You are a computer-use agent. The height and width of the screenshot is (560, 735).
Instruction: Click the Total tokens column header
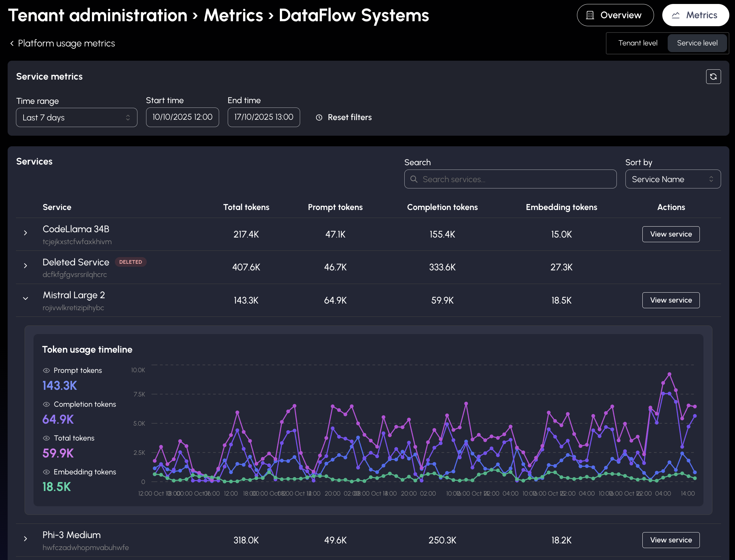(246, 207)
